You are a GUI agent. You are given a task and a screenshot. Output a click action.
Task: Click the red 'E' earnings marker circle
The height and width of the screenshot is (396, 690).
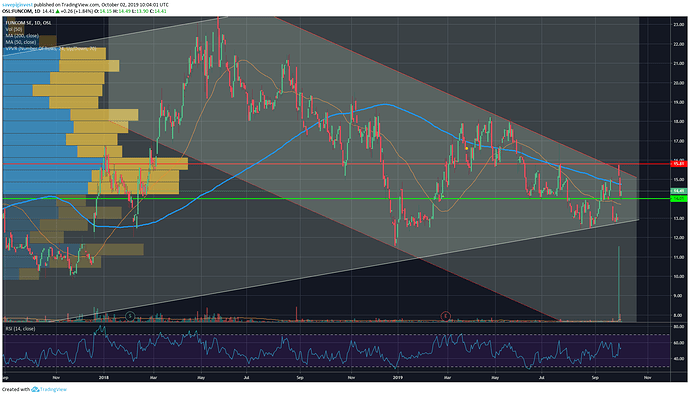pyautogui.click(x=446, y=316)
